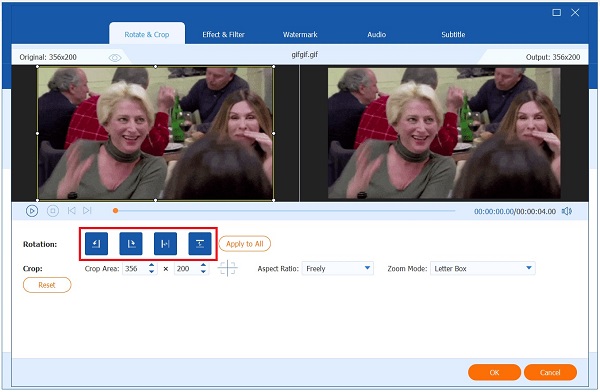
Task: Open the Zoom Mode dropdown
Action: pos(483,268)
